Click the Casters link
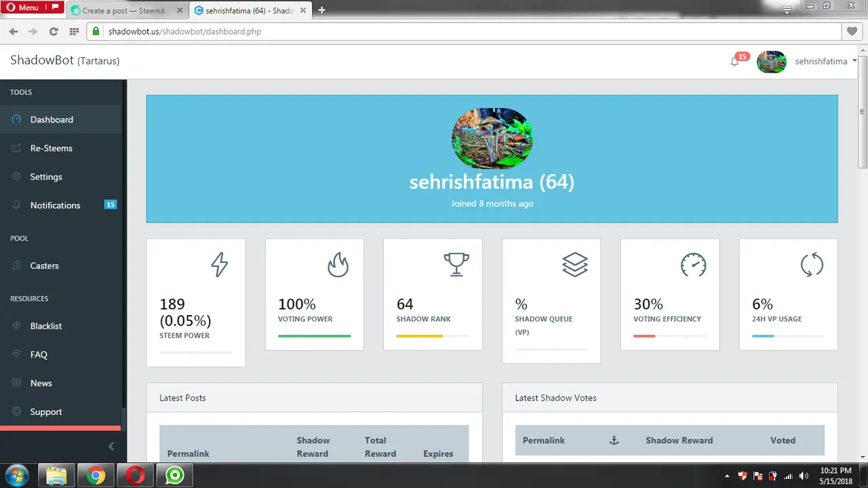This screenshot has width=868, height=488. 44,266
